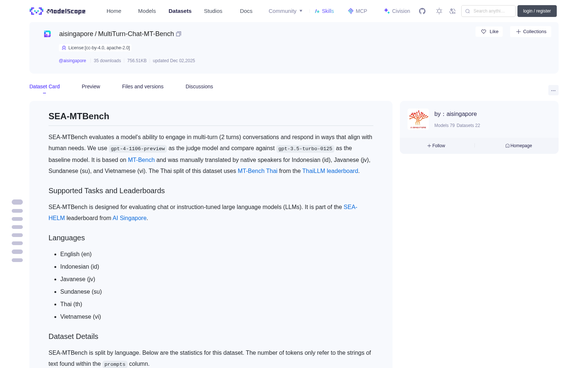
Task: Select the Dataset Card tab
Action: (x=44, y=86)
